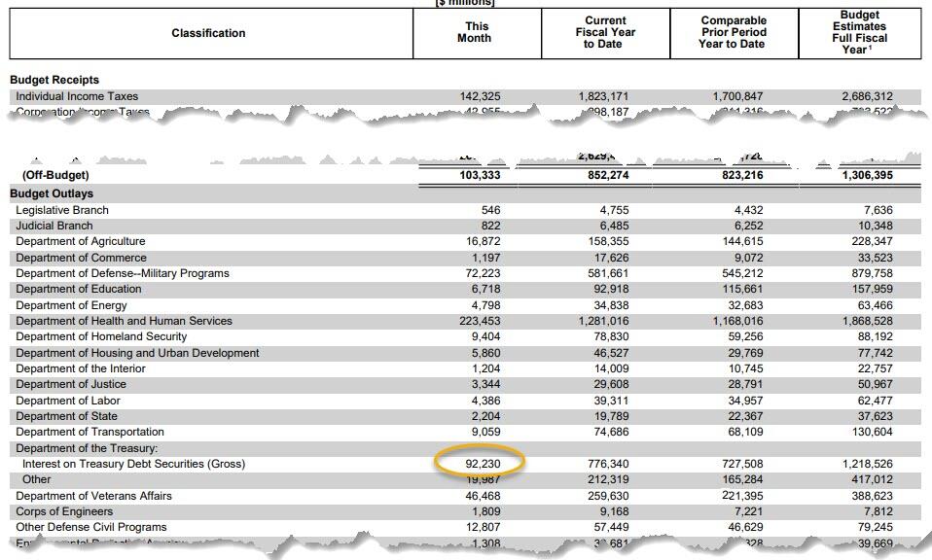Select the Classification column header
The image size is (932, 560).
[208, 33]
